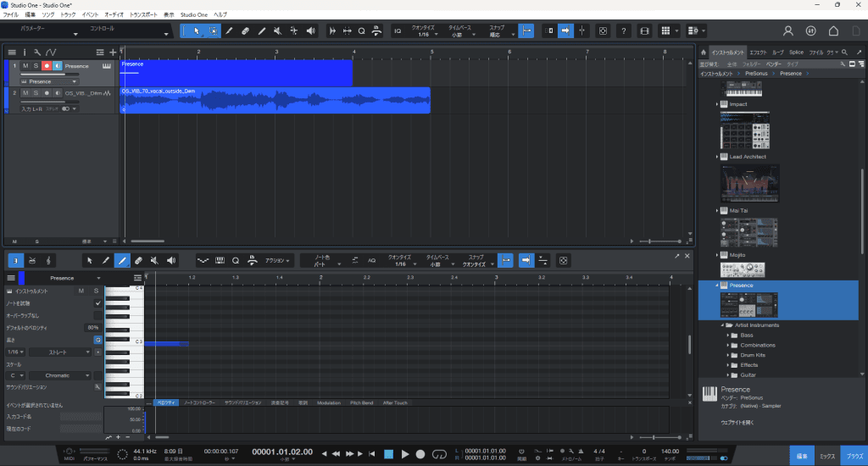Screen dimensions: 868x466
Task: Select the Eraser tool in the main toolbar
Action: 245,31
